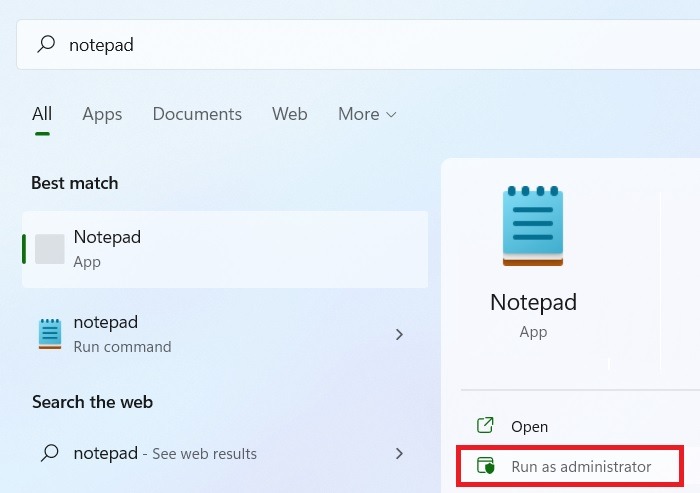This screenshot has width=700, height=493.
Task: Expand the See web results chevron
Action: (399, 454)
